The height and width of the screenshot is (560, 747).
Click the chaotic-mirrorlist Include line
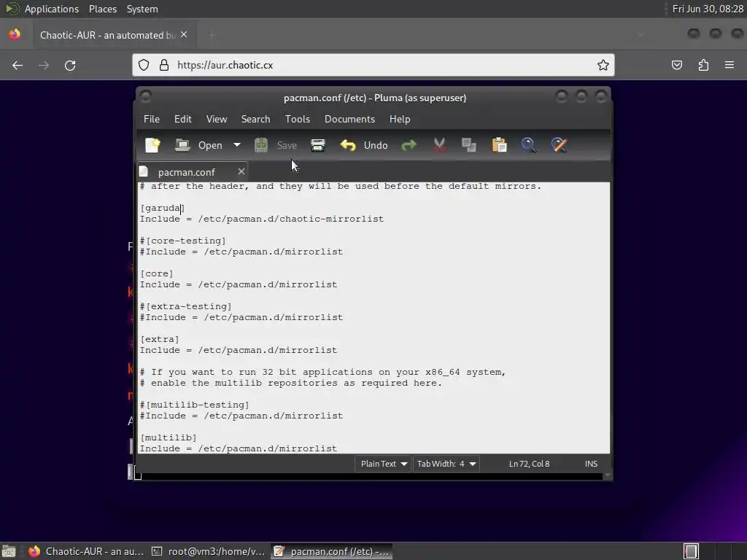click(x=262, y=219)
